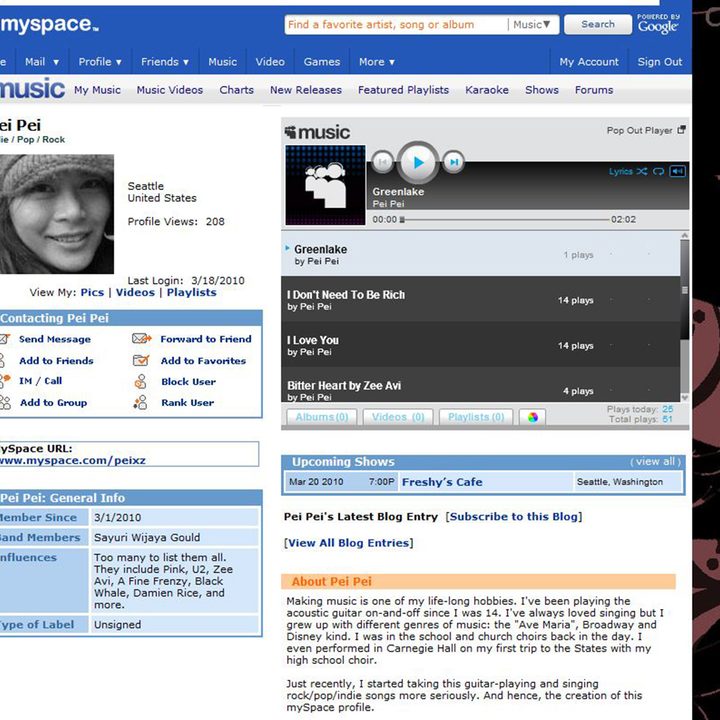This screenshot has width=720, height=720.
Task: Skip to the next track
Action: pos(454,162)
